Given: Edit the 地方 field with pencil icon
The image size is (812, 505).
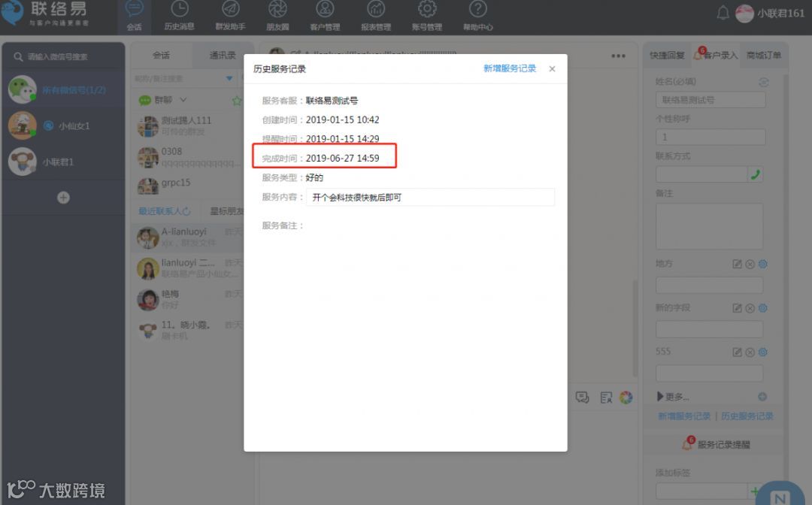Looking at the screenshot, I should click(x=737, y=264).
